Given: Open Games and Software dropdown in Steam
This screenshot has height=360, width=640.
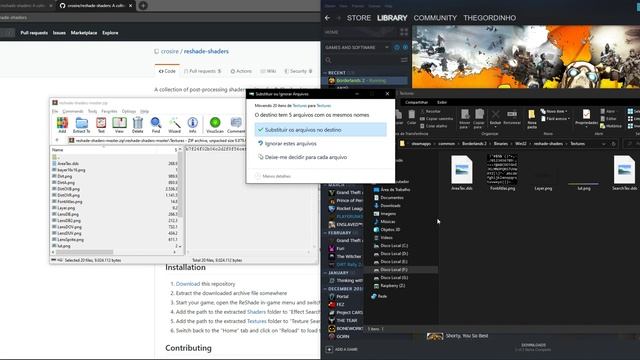Looking at the screenshot, I should [x=387, y=47].
